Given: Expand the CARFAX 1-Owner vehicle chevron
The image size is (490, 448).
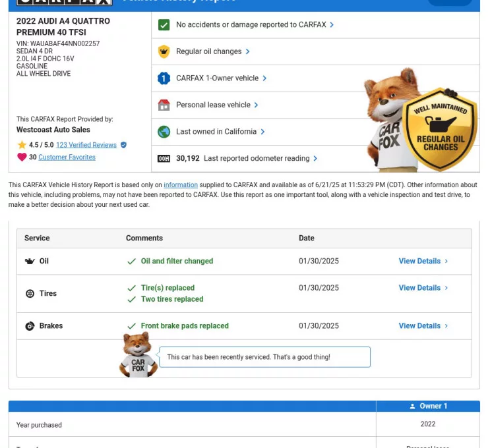Looking at the screenshot, I should (264, 78).
